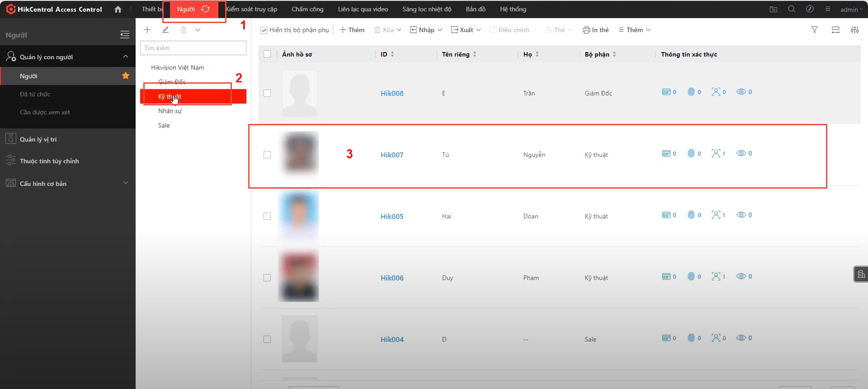
Task: Click the fingerprint icon in Hik008 row
Action: click(x=691, y=92)
